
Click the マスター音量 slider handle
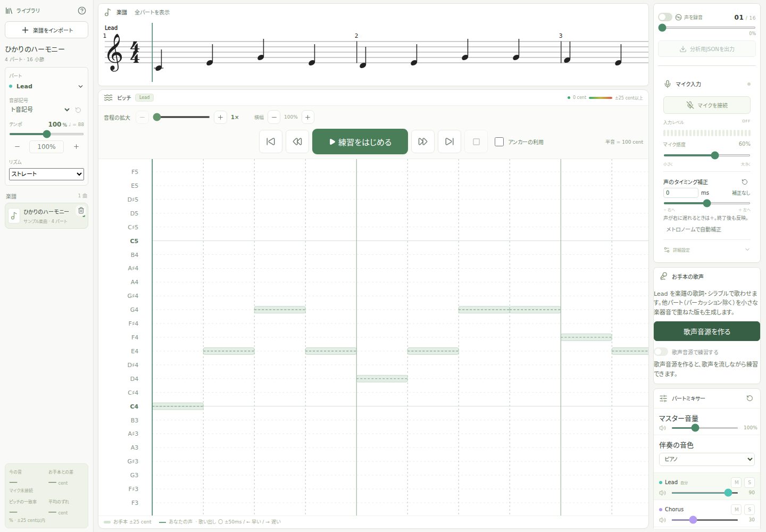[x=695, y=428]
